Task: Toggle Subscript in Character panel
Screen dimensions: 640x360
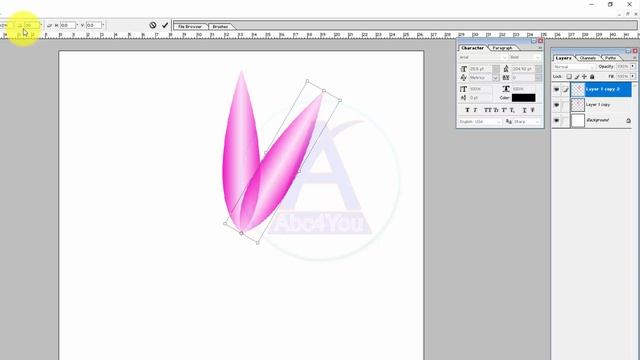Action: (x=512, y=110)
